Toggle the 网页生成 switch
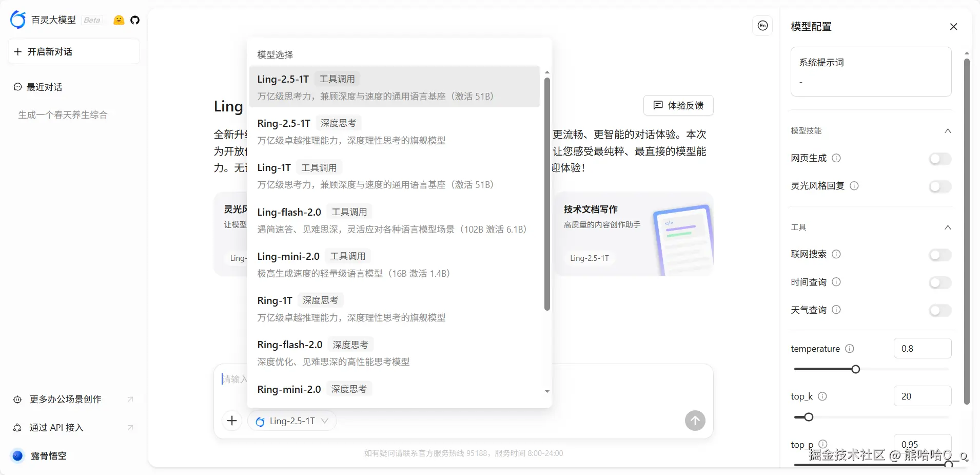 pyautogui.click(x=940, y=159)
